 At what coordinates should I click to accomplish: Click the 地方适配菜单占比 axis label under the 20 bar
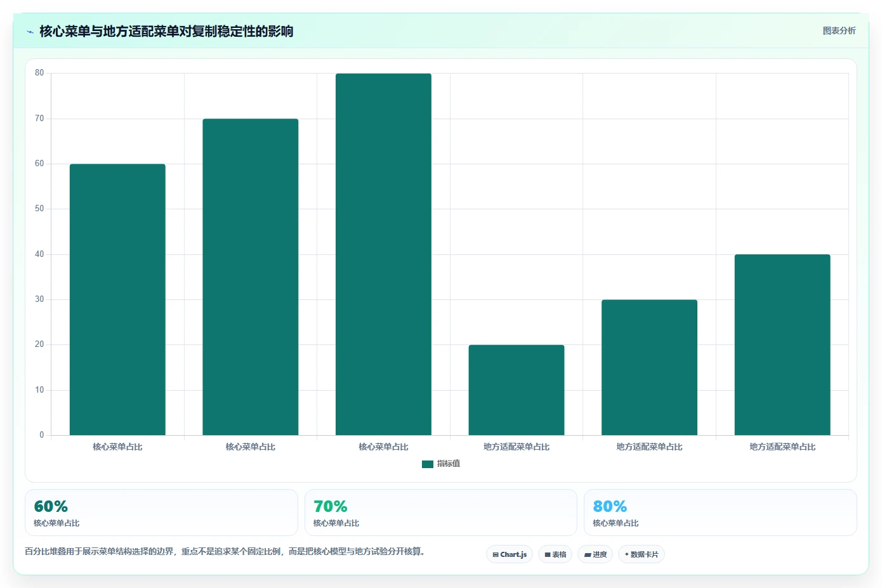(517, 447)
